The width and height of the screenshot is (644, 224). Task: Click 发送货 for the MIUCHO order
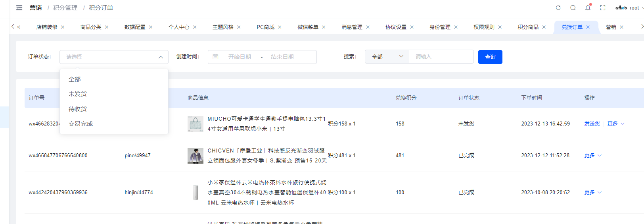[x=592, y=124]
